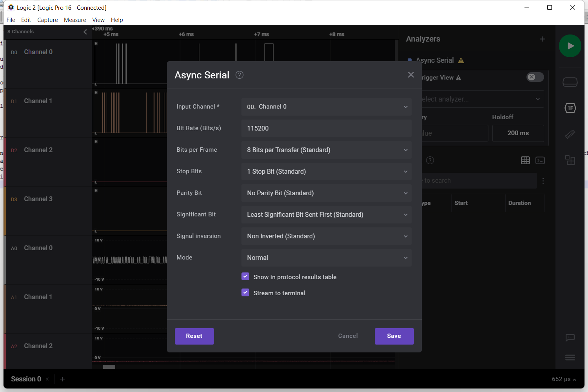Click the Reset button
Screen dimensions: 588x392
[x=194, y=336]
